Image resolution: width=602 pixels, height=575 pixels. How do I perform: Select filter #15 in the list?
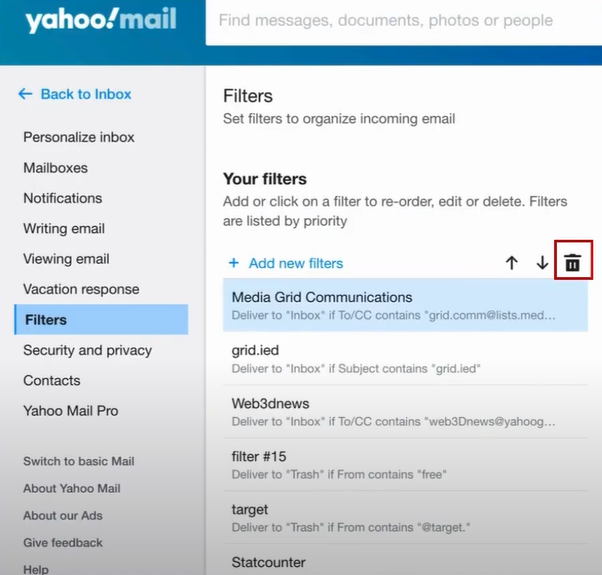(x=405, y=464)
